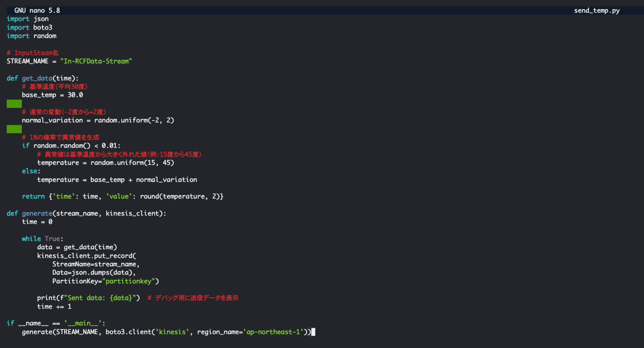Click the 'normal_variation = random.uniform(-2, 2)' line
Screen dimensions: 644x348
(x=98, y=120)
